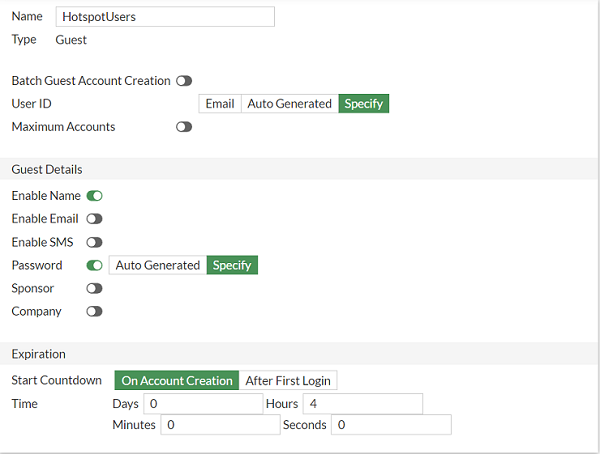Select Specify for User ID
Viewport: 600px width, 454px height.
click(x=363, y=104)
